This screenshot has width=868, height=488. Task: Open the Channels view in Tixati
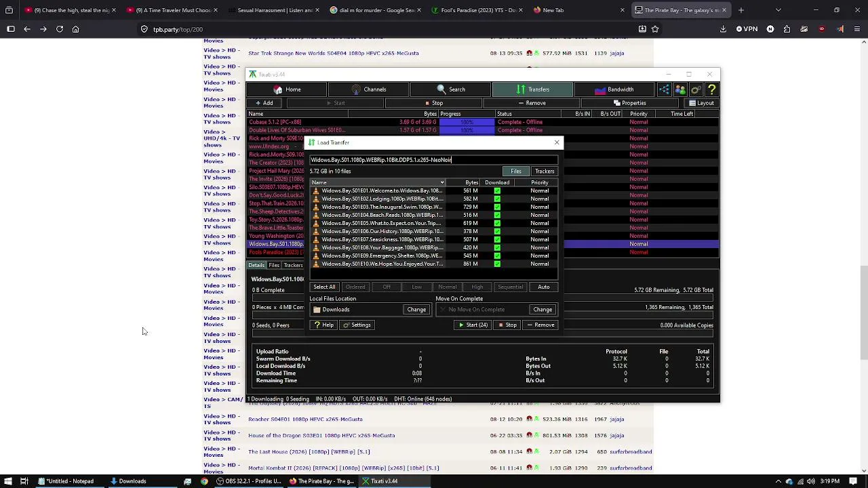pyautogui.click(x=368, y=89)
